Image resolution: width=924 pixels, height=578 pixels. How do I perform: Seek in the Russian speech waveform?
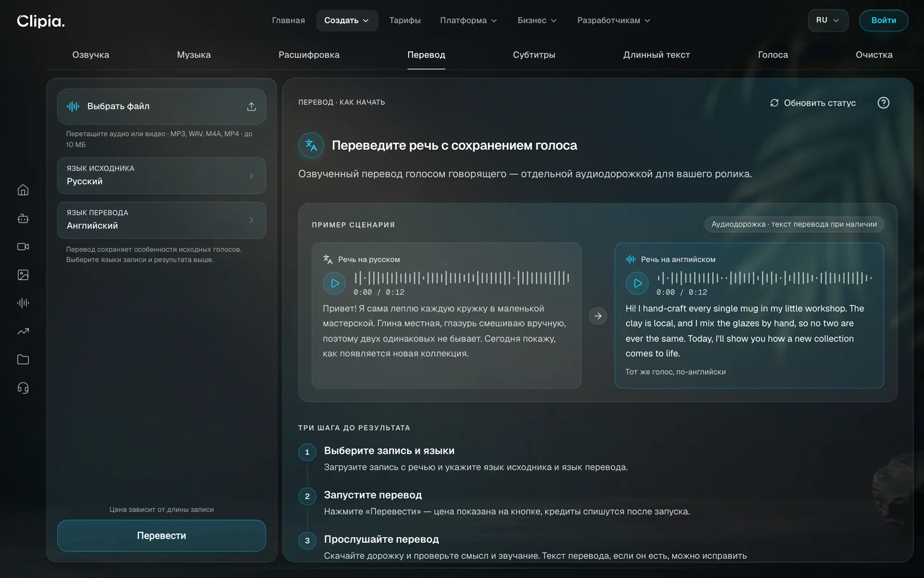(462, 278)
